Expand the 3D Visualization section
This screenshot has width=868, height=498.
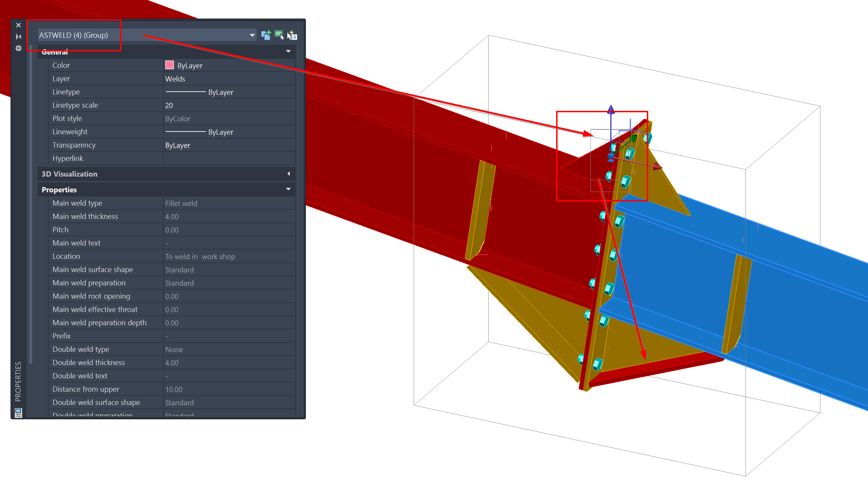(288, 174)
